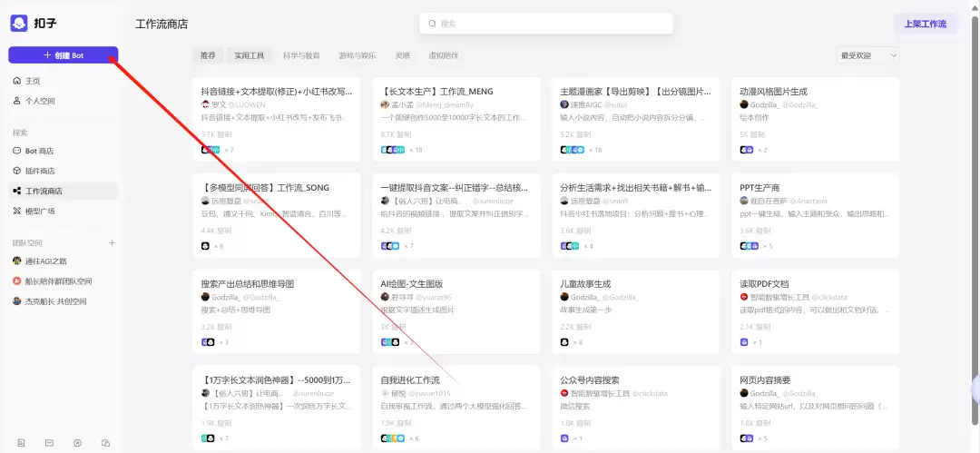Click the round chat bubble icon at sidebar bottom
This screenshot has width=980, height=453.
77,442
